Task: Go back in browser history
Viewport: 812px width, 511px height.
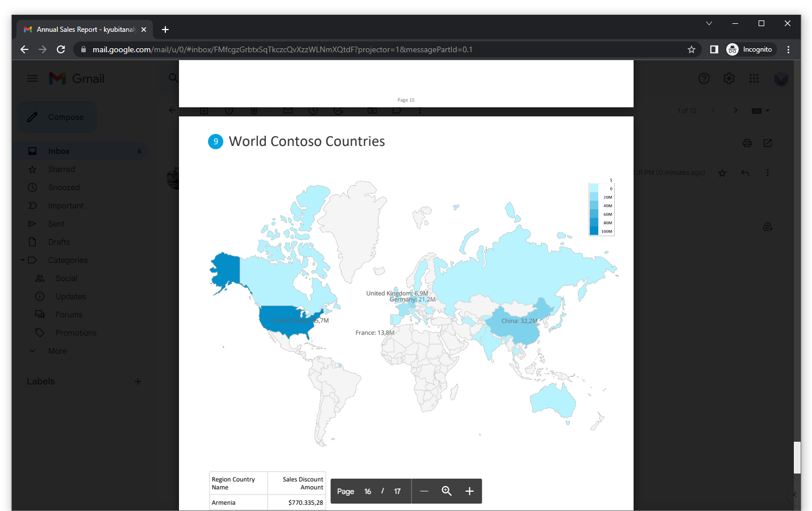Action: 24,49
